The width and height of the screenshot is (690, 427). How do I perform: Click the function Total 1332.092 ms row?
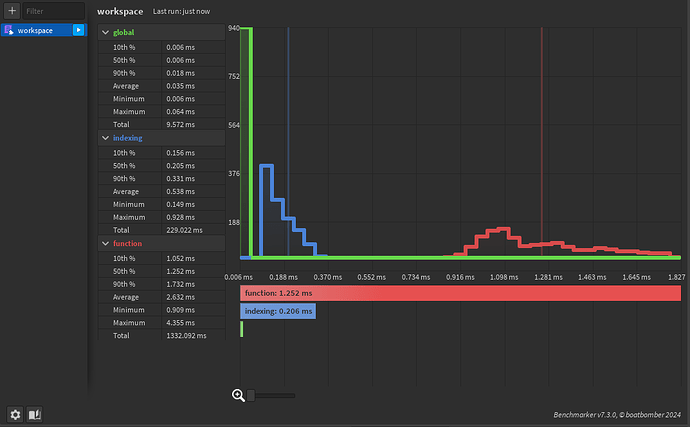(x=161, y=335)
